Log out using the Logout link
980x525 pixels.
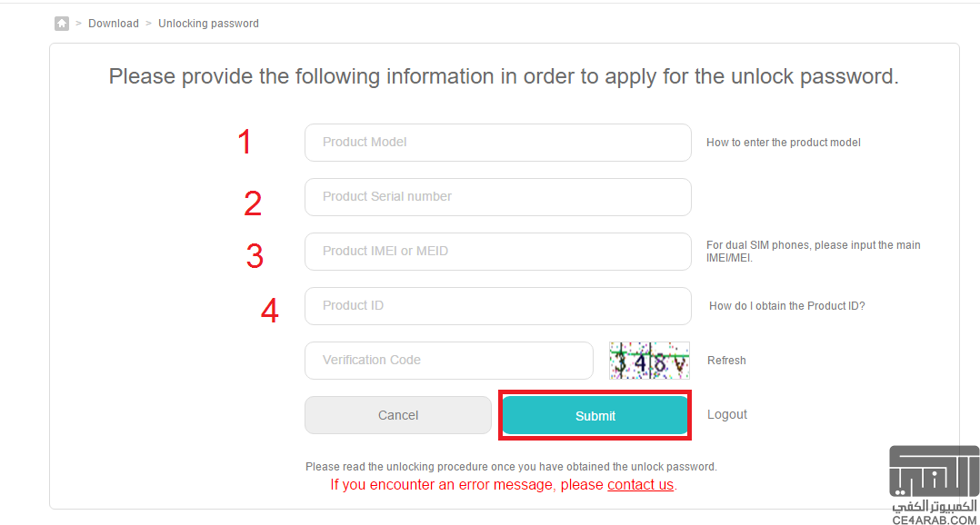[x=727, y=414]
